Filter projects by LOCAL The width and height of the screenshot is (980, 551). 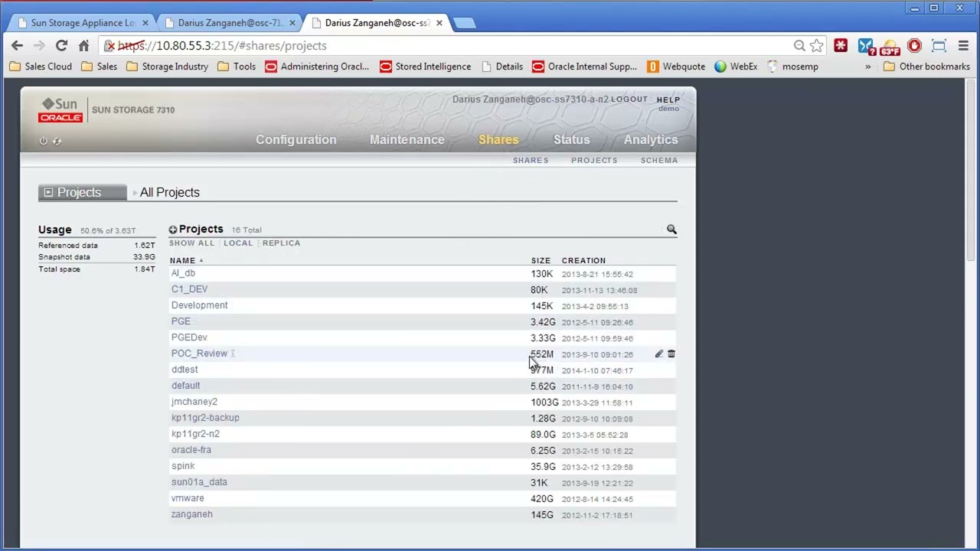(x=238, y=243)
